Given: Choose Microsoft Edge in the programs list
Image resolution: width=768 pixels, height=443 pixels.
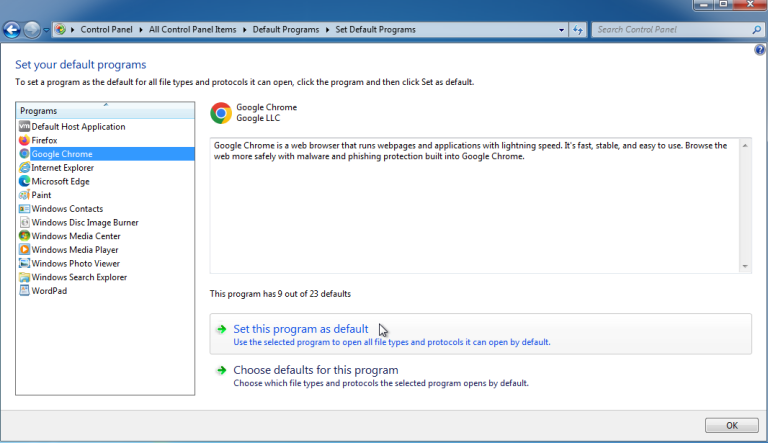Looking at the screenshot, I should pyautogui.click(x=59, y=181).
